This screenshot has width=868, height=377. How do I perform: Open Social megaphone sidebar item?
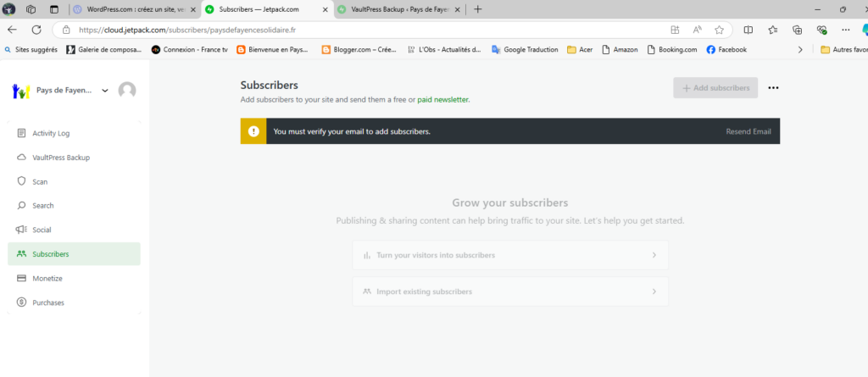[x=42, y=230]
